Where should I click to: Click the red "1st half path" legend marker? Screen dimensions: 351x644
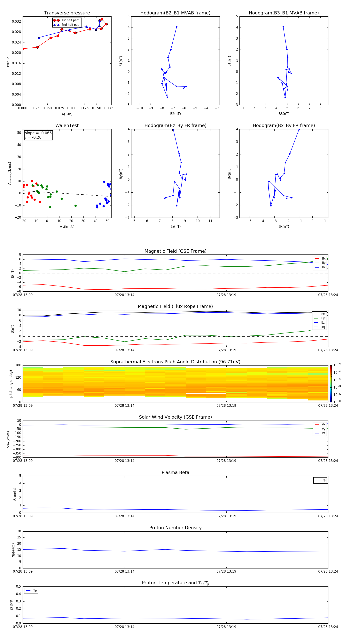[57, 20]
